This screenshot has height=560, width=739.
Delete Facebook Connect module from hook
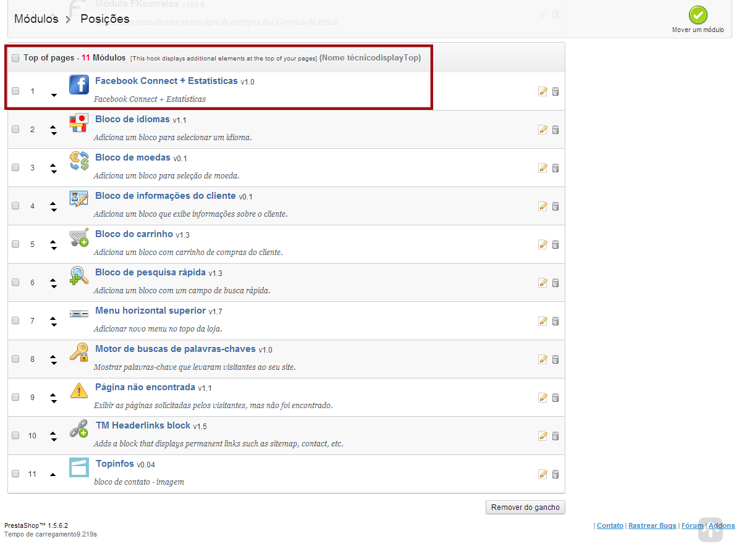[555, 91]
